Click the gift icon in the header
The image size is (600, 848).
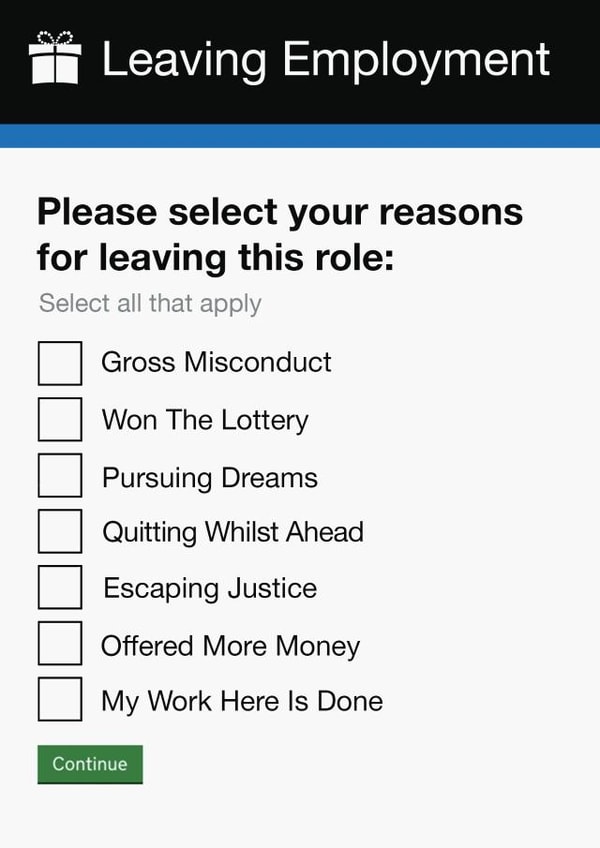[56, 58]
